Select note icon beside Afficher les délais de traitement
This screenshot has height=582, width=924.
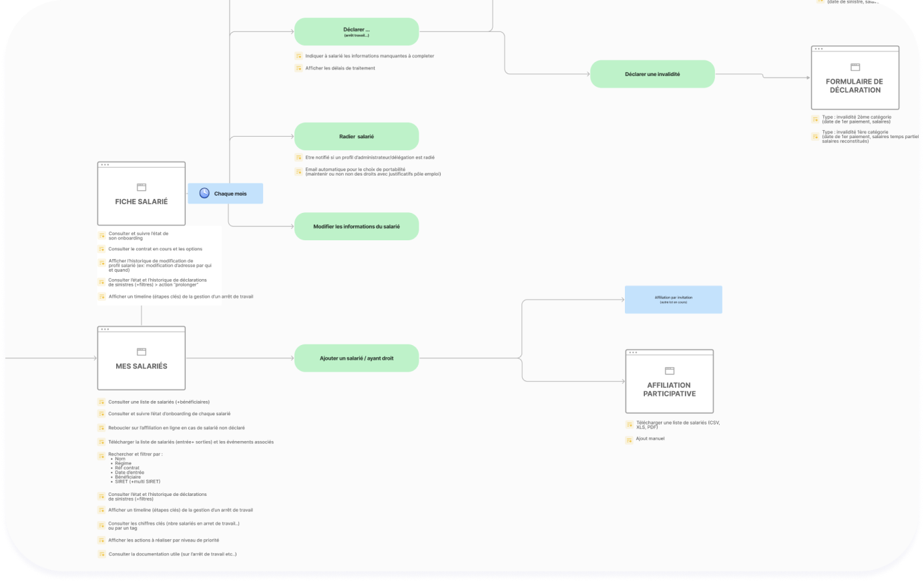tap(298, 68)
